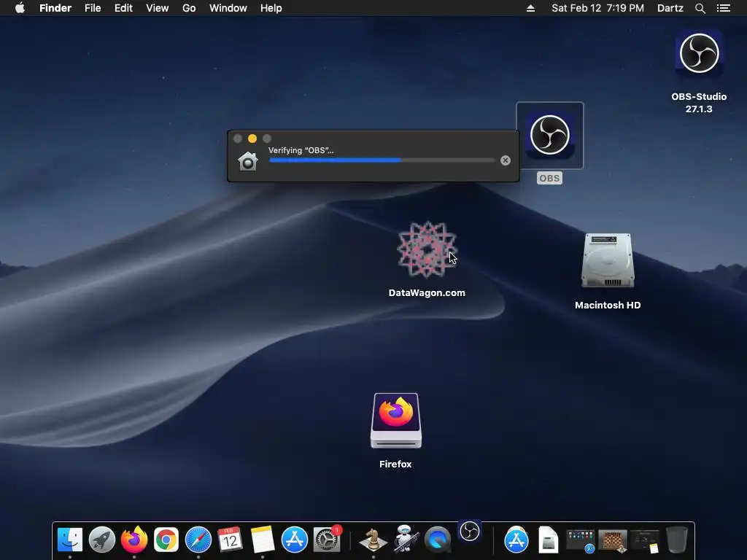Launch Safari compass icon in Dock
Image resolution: width=747 pixels, height=560 pixels.
tap(198, 540)
